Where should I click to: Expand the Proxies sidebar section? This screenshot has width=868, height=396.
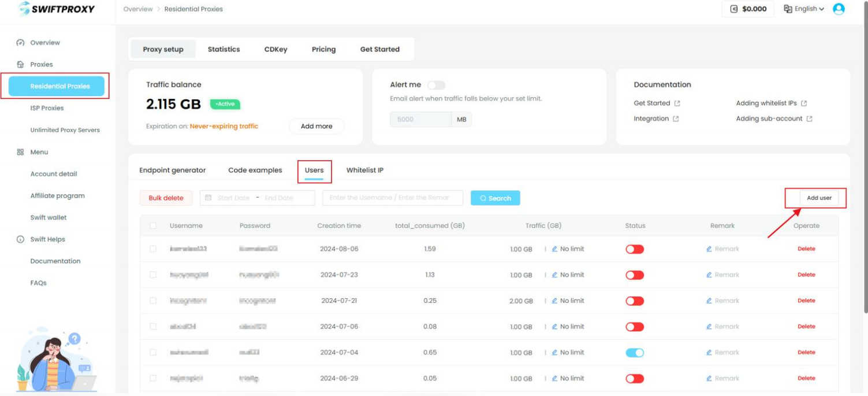click(41, 64)
